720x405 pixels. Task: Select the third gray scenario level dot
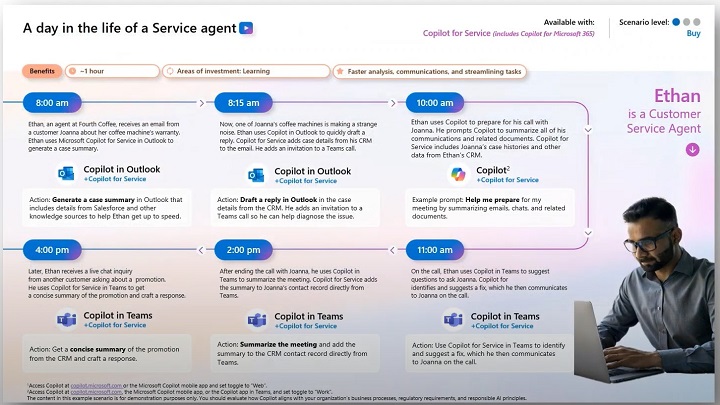(x=696, y=20)
